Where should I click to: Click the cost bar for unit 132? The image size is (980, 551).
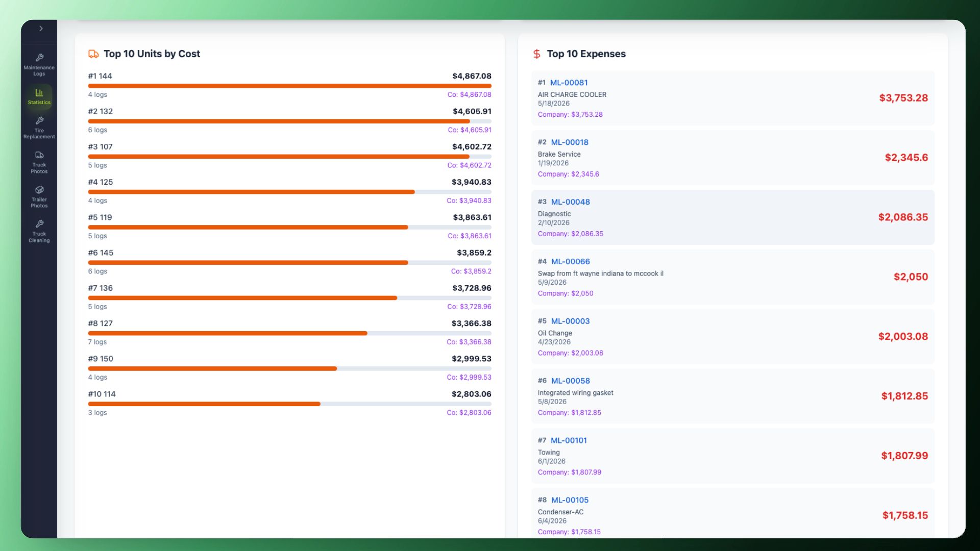click(289, 121)
